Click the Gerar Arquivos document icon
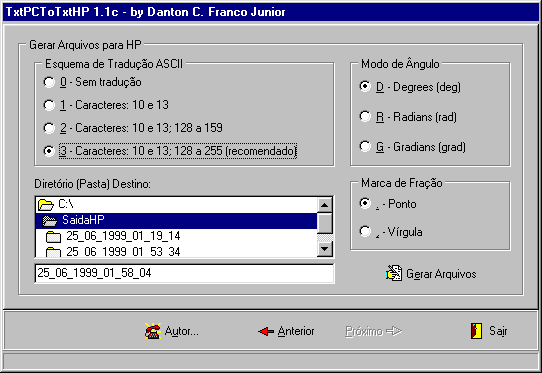The image size is (542, 373). tap(394, 273)
